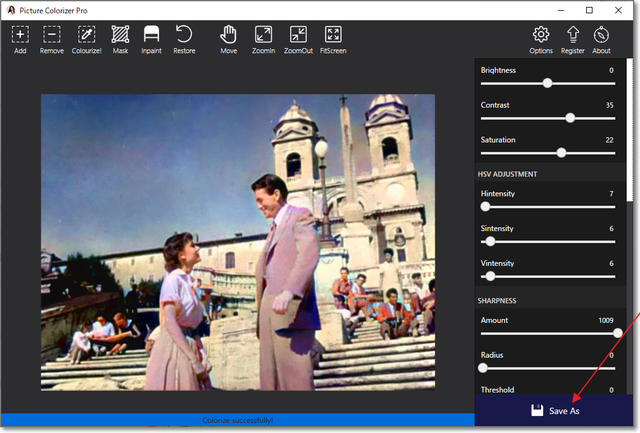
Task: Click the colorized photo preview
Action: [x=238, y=242]
